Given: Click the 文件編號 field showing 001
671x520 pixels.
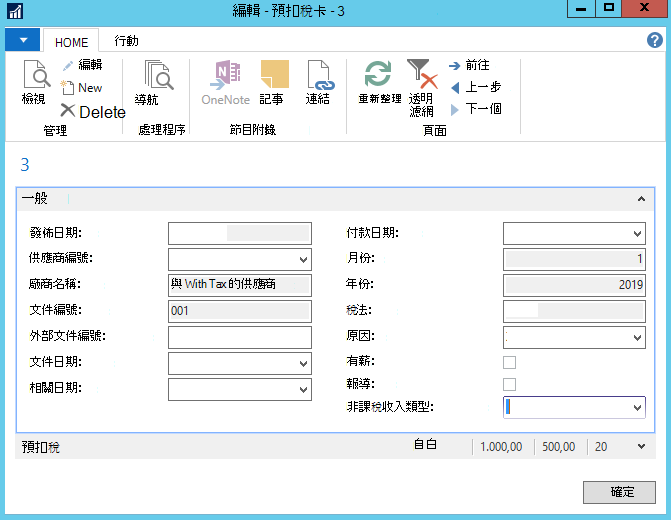Looking at the screenshot, I should pyautogui.click(x=240, y=311).
